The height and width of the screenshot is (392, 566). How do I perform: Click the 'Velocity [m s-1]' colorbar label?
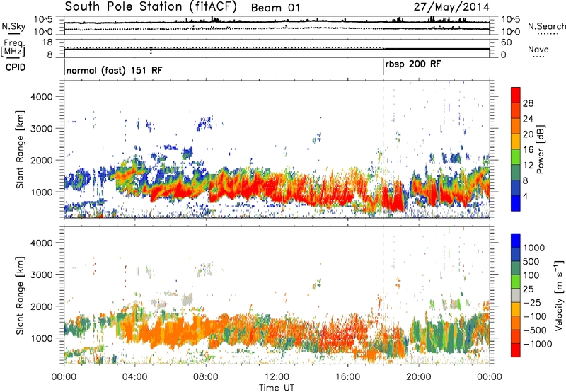559,294
